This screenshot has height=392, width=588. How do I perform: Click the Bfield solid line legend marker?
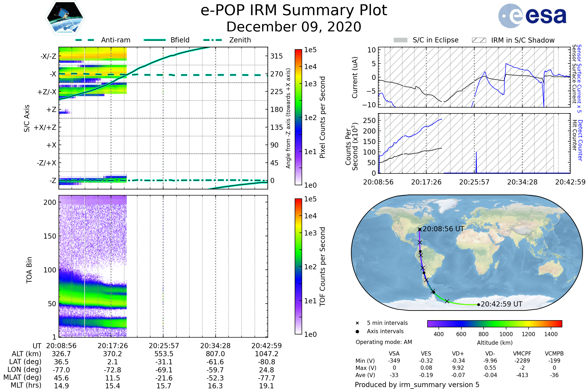[x=155, y=40]
